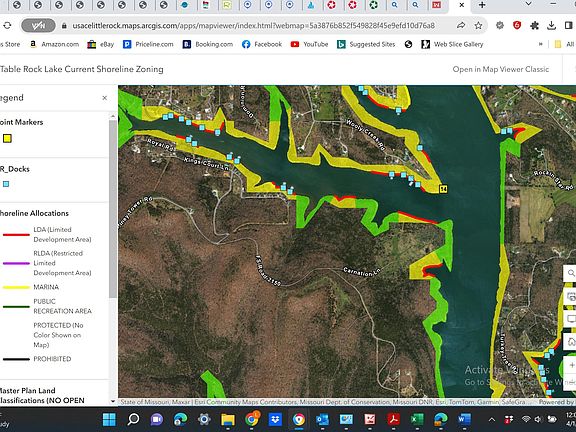Click the legend scrollbar down arrow
The image size is (576, 432).
click(x=113, y=402)
